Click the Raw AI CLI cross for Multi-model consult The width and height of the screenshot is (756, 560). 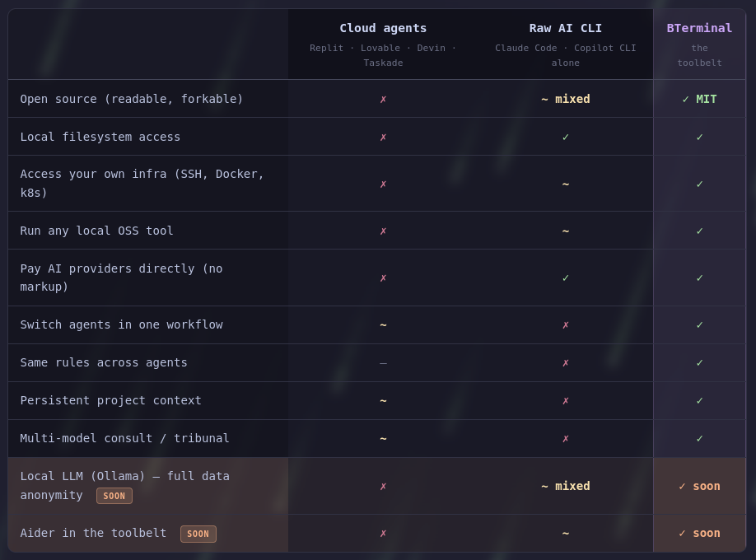tap(565, 439)
